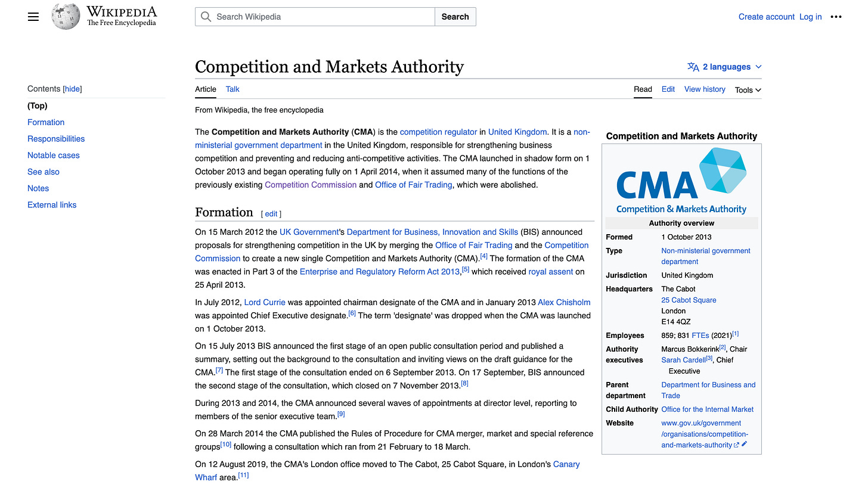Open the gov.uk website link in infobox

(x=705, y=434)
